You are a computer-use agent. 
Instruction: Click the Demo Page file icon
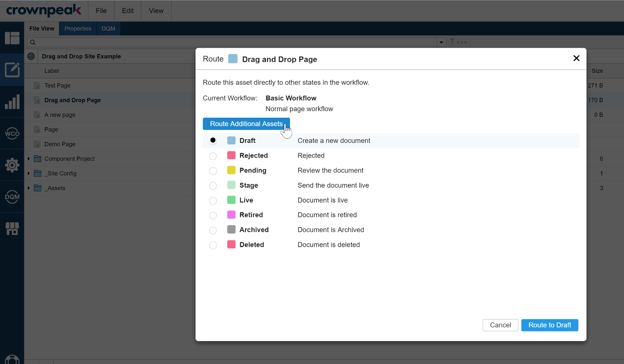[x=37, y=144]
